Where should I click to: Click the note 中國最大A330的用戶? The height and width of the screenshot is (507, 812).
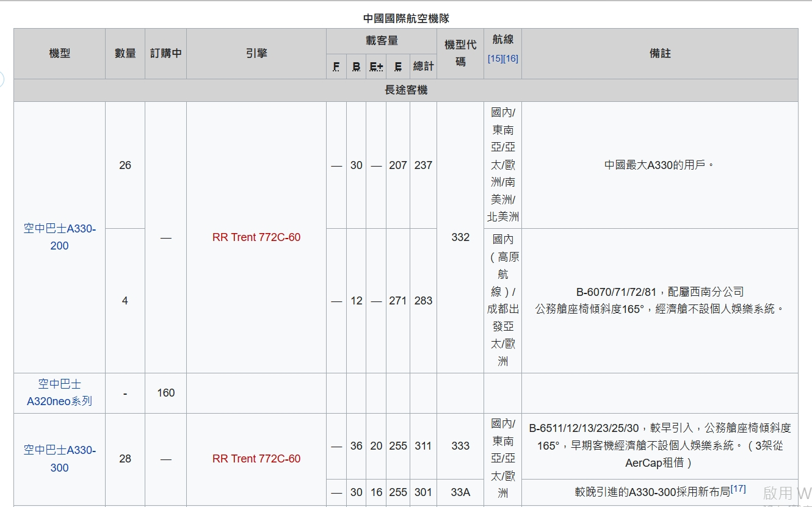660,165
